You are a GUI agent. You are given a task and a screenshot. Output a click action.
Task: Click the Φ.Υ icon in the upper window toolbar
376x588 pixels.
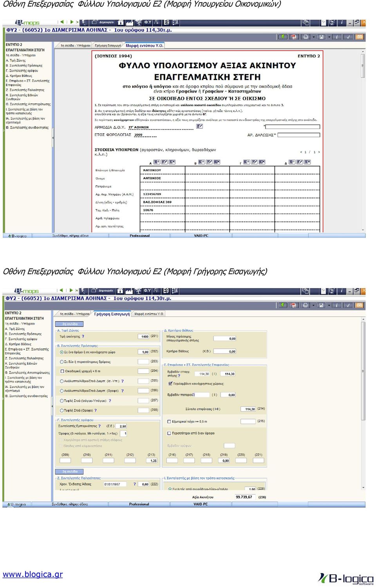(x=148, y=22)
